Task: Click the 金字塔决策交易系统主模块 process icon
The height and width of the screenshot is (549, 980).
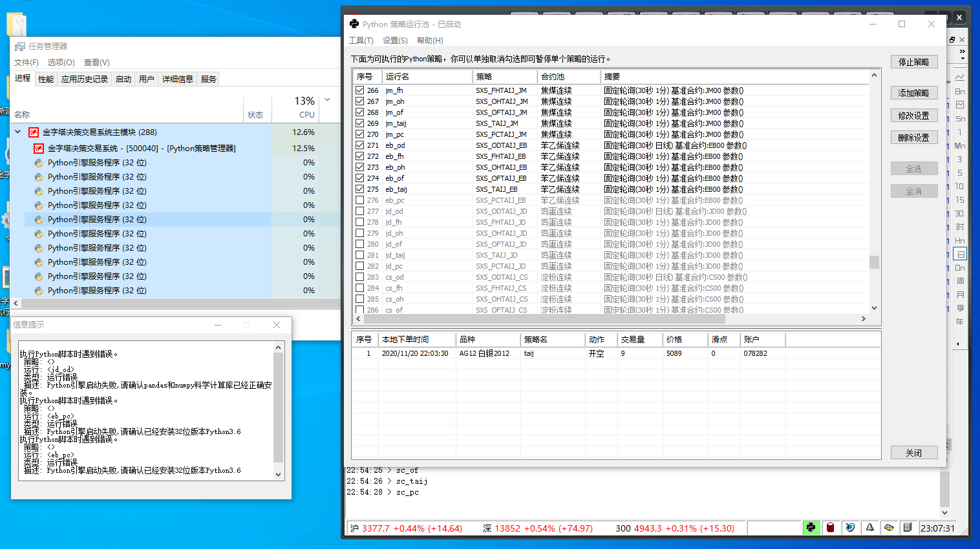Action: 34,132
